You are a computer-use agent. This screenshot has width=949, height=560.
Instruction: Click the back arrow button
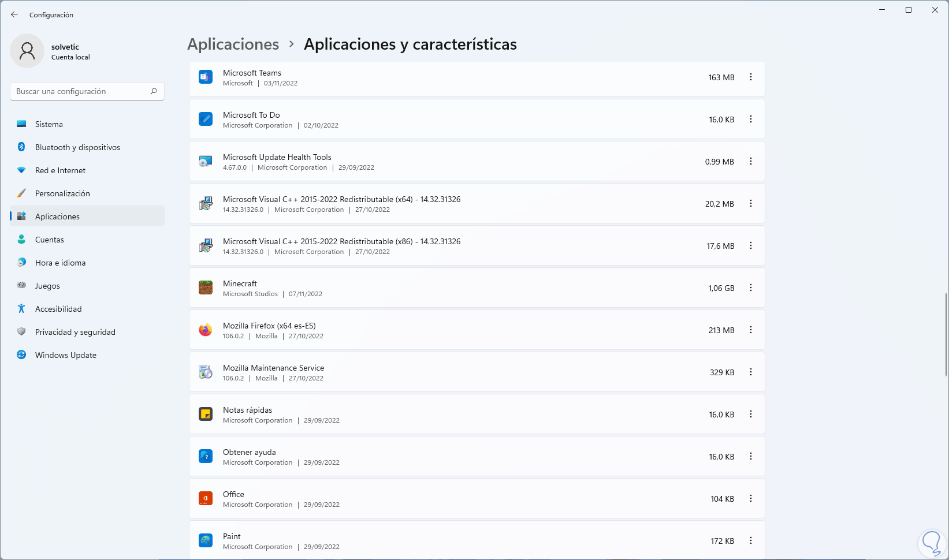tap(14, 14)
